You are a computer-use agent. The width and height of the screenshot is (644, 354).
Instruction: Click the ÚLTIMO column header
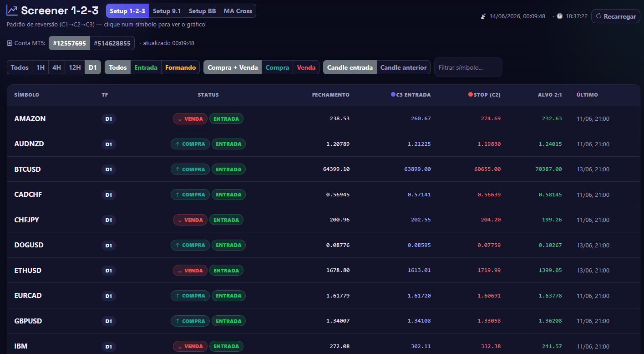tap(587, 95)
